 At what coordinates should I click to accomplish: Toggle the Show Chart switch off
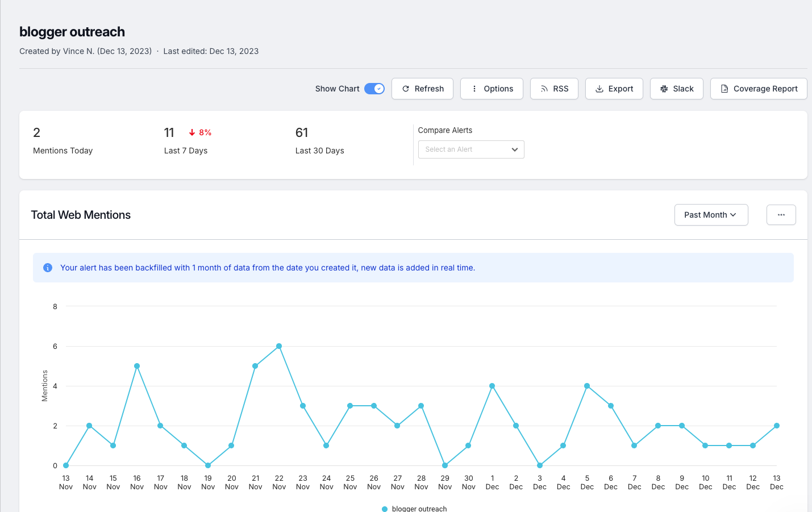[374, 89]
